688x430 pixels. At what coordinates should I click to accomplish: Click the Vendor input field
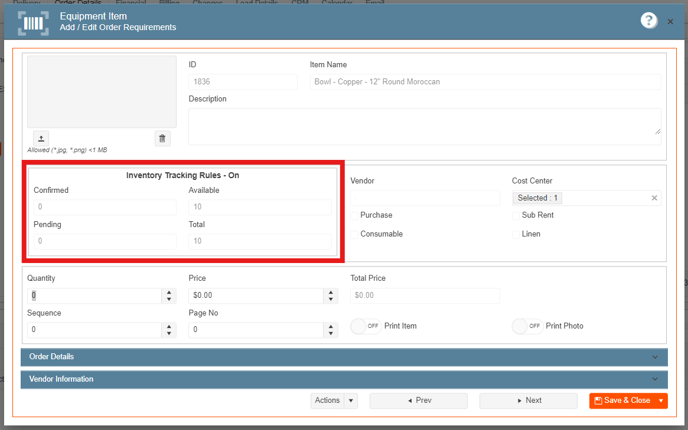pos(425,198)
